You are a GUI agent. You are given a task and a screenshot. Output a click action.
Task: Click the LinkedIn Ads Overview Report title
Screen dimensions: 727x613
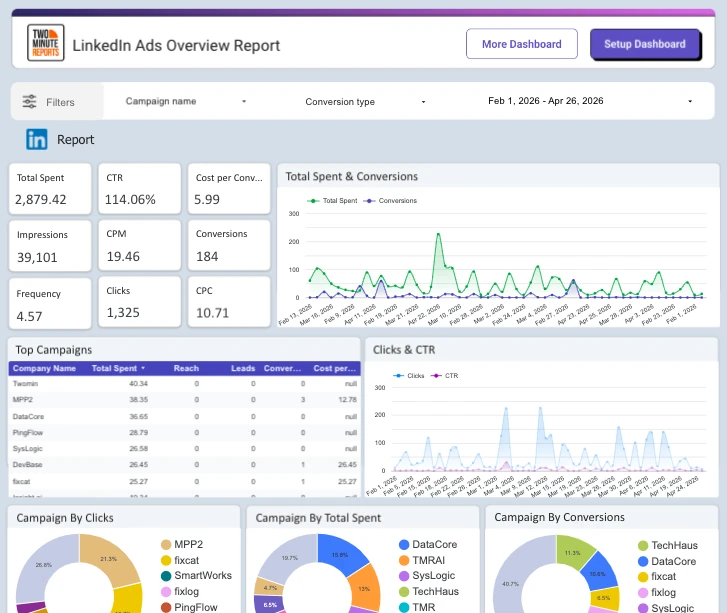pos(176,45)
